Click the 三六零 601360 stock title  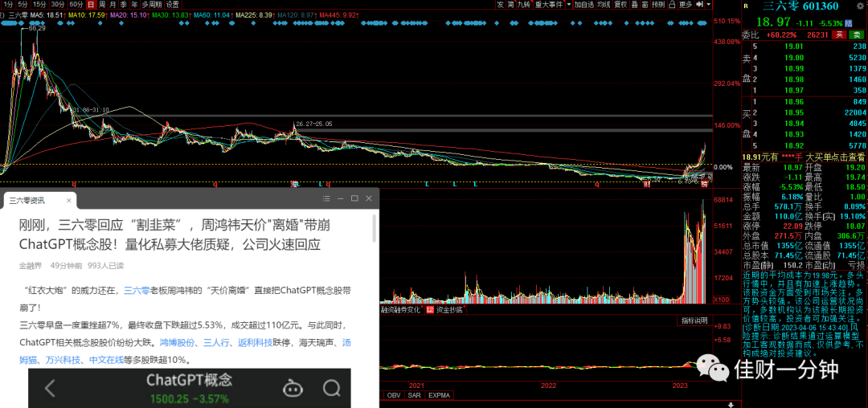800,6
